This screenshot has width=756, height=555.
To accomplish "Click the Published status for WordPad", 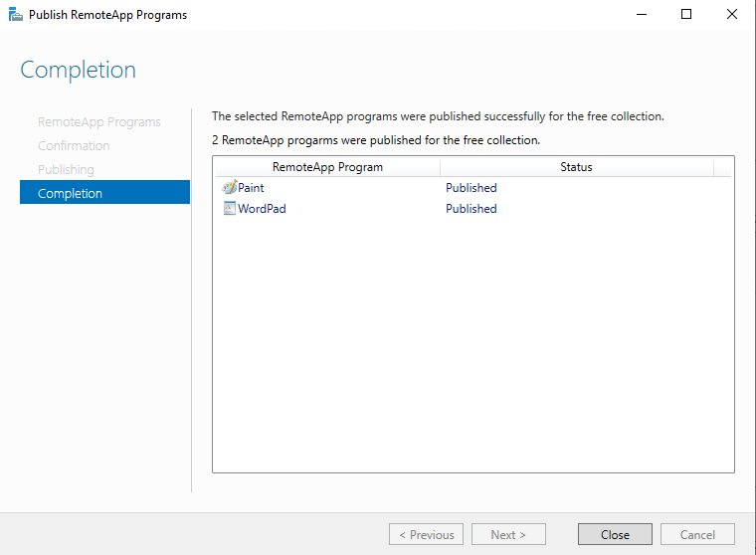I will tap(472, 208).
